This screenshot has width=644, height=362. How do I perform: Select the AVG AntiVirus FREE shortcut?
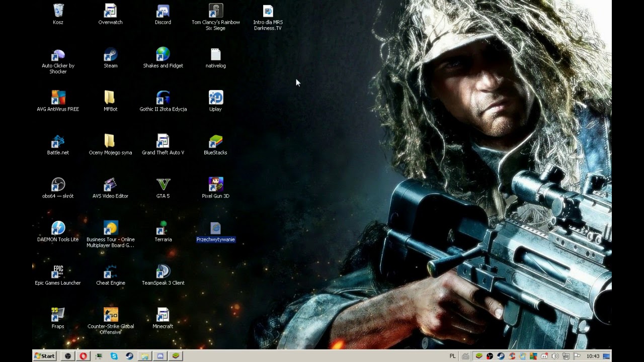pos(58,101)
